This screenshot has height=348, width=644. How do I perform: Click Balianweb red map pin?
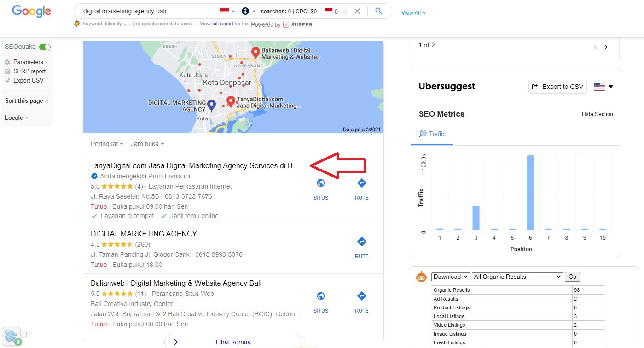click(255, 53)
